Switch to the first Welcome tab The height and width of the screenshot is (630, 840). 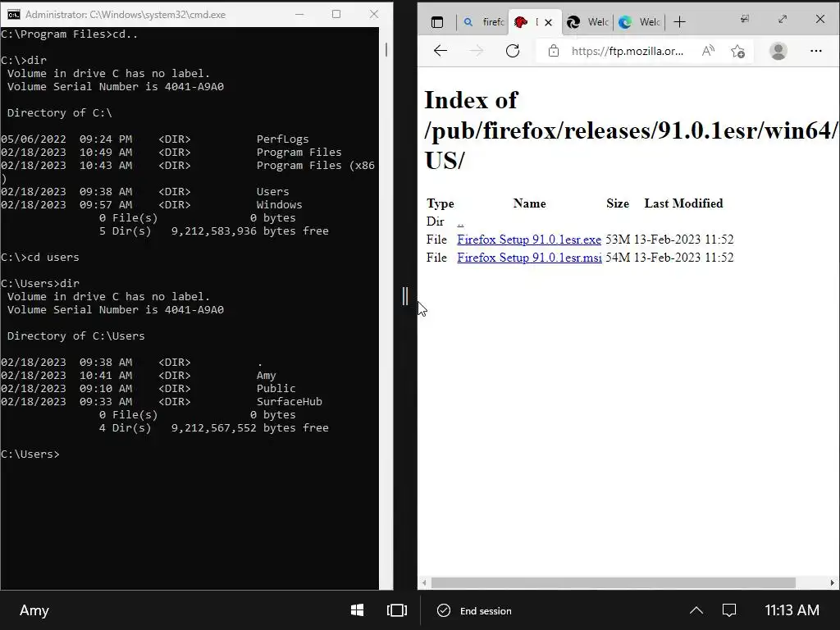(587, 22)
